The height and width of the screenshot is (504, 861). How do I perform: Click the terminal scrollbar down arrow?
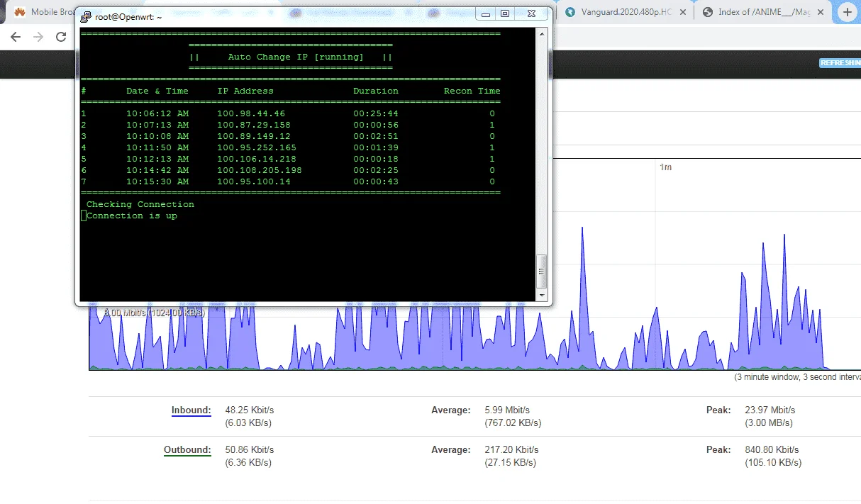pyautogui.click(x=543, y=295)
